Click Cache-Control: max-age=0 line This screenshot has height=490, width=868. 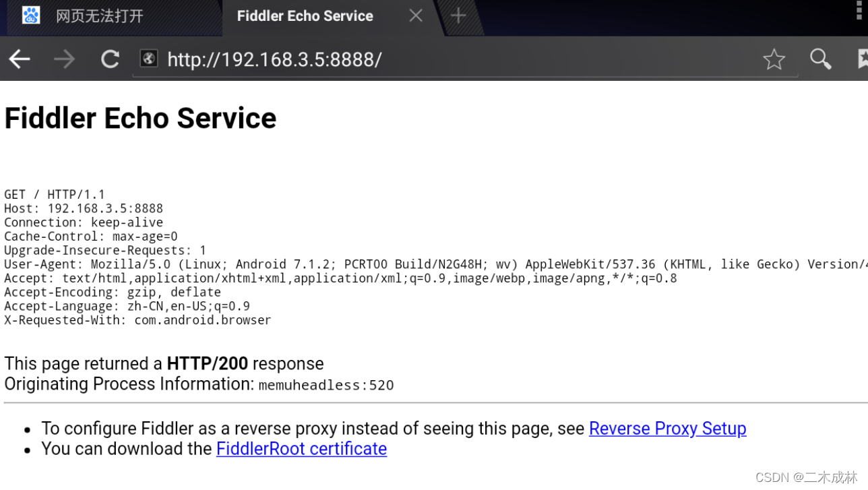91,237
